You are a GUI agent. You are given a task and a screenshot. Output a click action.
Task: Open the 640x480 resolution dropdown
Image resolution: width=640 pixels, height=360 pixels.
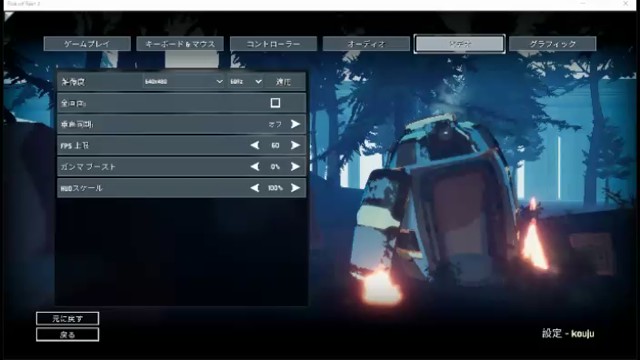click(184, 82)
